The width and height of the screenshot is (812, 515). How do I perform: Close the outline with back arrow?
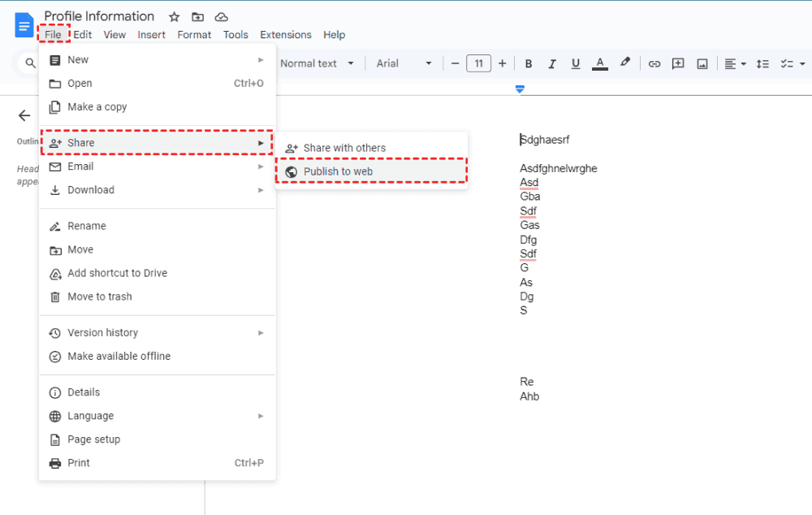point(24,115)
